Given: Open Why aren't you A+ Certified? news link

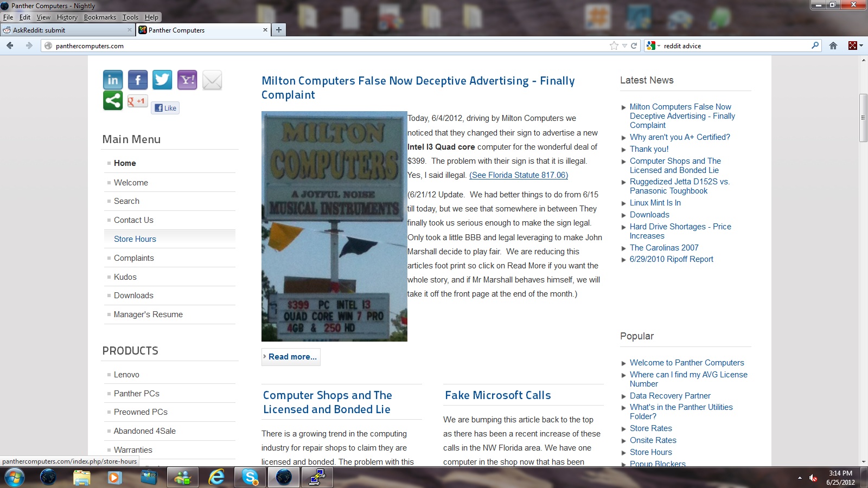Looking at the screenshot, I should coord(680,137).
